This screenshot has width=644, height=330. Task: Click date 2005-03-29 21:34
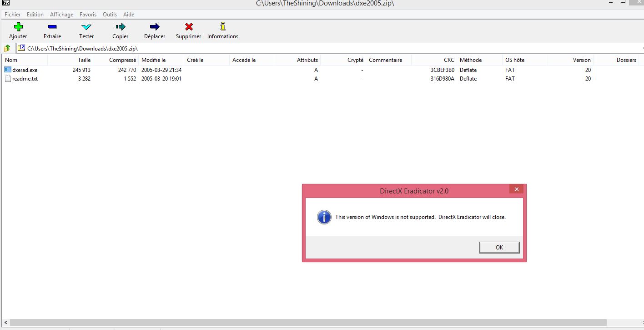point(161,70)
